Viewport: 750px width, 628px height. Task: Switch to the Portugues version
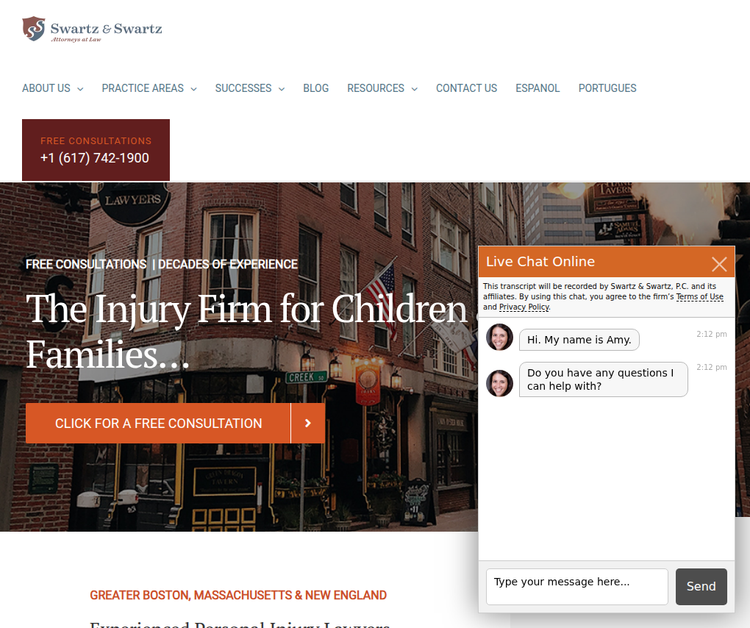[x=607, y=88]
